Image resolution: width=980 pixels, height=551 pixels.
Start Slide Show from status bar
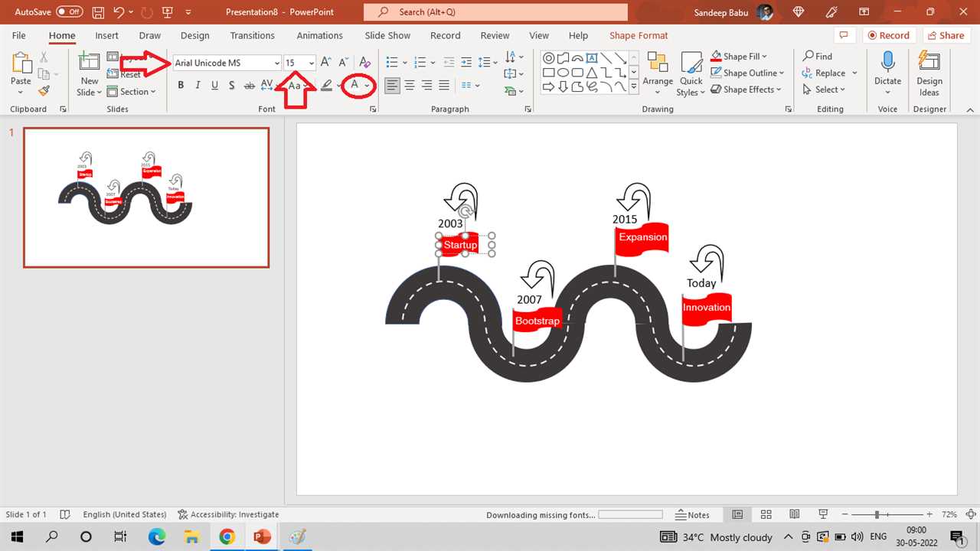coord(823,515)
